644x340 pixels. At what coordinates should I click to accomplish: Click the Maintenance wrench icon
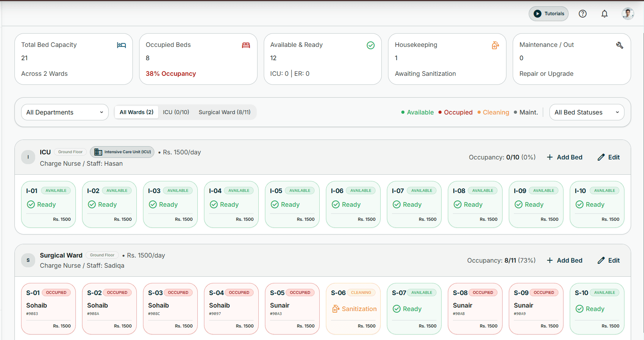point(620,45)
